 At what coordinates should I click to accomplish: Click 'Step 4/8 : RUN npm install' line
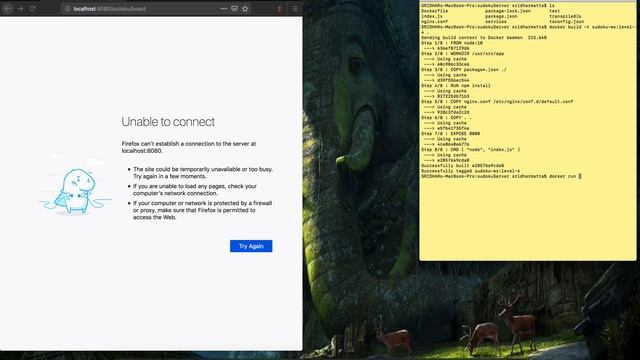[456, 86]
